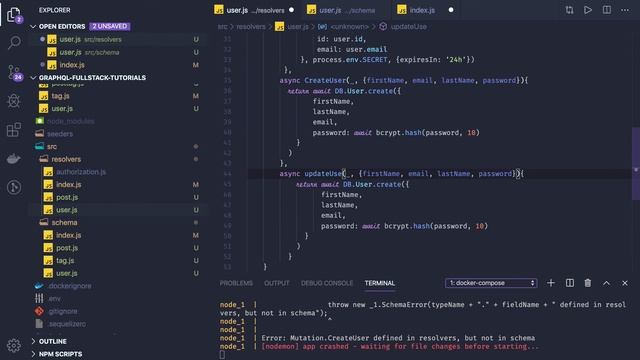Open tag.js in schema folder
This screenshot has width=640, height=360.
[118, 260]
